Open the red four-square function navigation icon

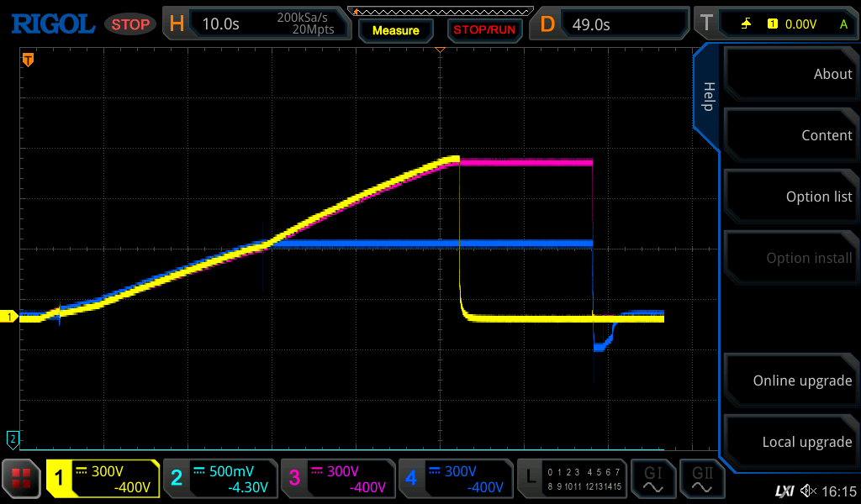(x=22, y=479)
